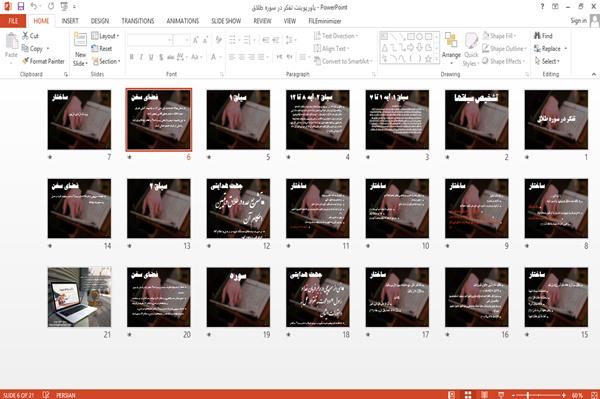Toggle Bold formatting
Image resolution: width=600 pixels, height=399 pixels.
pos(132,57)
